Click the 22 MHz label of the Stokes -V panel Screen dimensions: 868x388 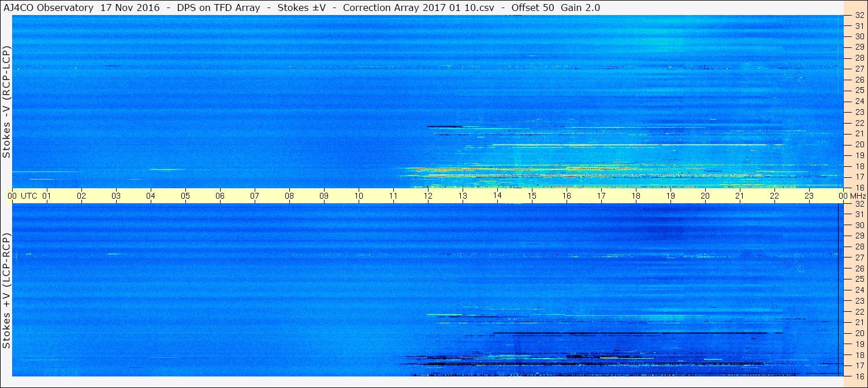point(859,123)
